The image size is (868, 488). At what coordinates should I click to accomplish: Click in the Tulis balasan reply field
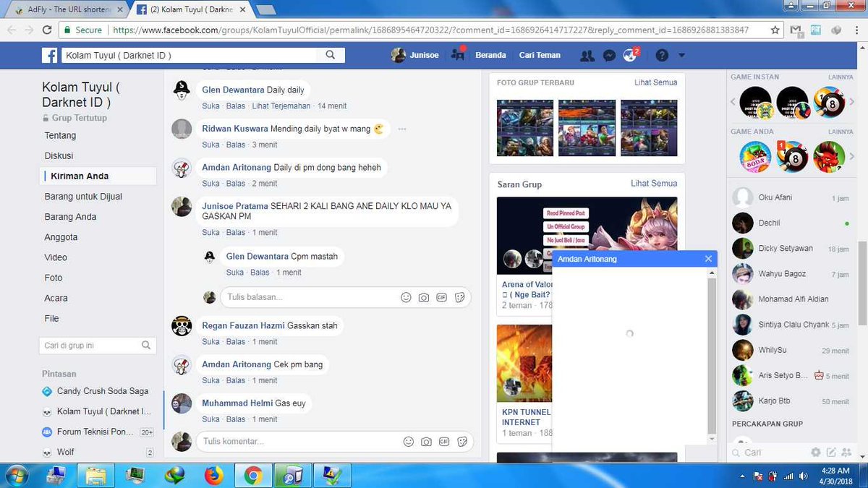coord(311,297)
